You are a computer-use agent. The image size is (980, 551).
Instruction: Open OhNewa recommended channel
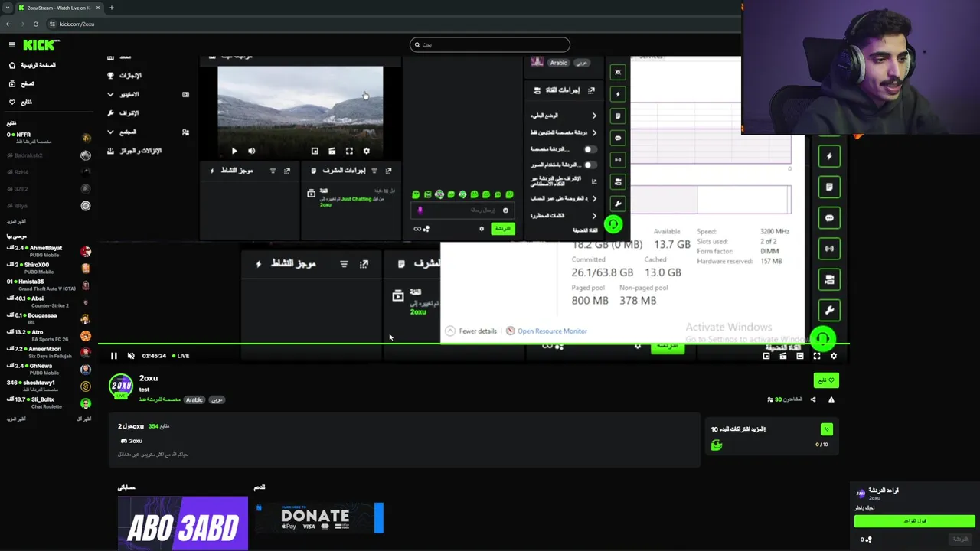pos(47,369)
